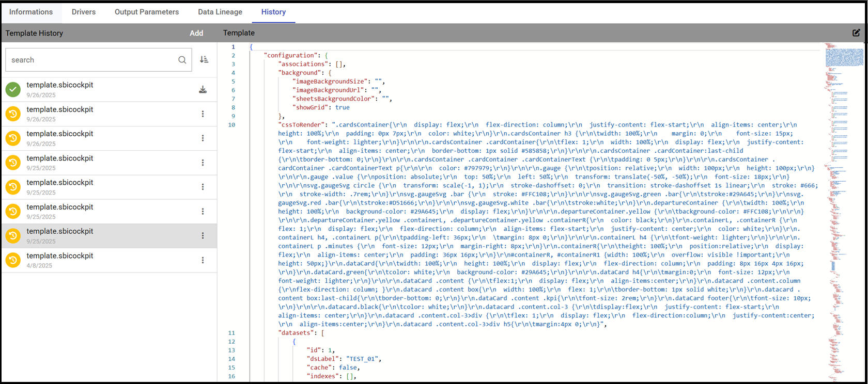Open three-dot menu of the highlighted template row
868x384 pixels.
[x=203, y=235]
